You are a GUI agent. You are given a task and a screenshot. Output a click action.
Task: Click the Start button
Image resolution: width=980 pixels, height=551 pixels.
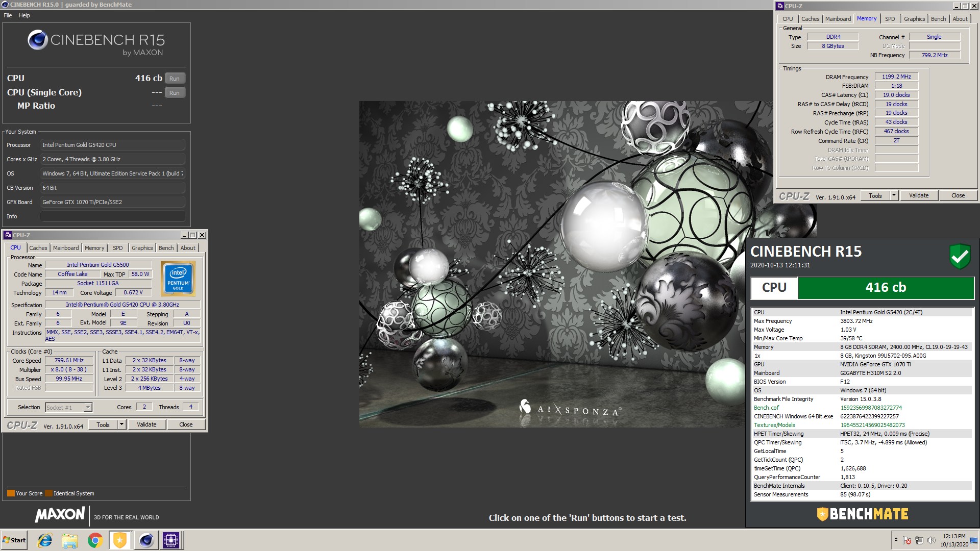pyautogui.click(x=14, y=540)
